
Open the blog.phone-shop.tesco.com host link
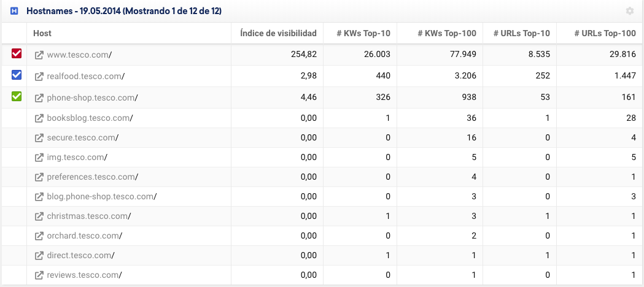point(99,197)
